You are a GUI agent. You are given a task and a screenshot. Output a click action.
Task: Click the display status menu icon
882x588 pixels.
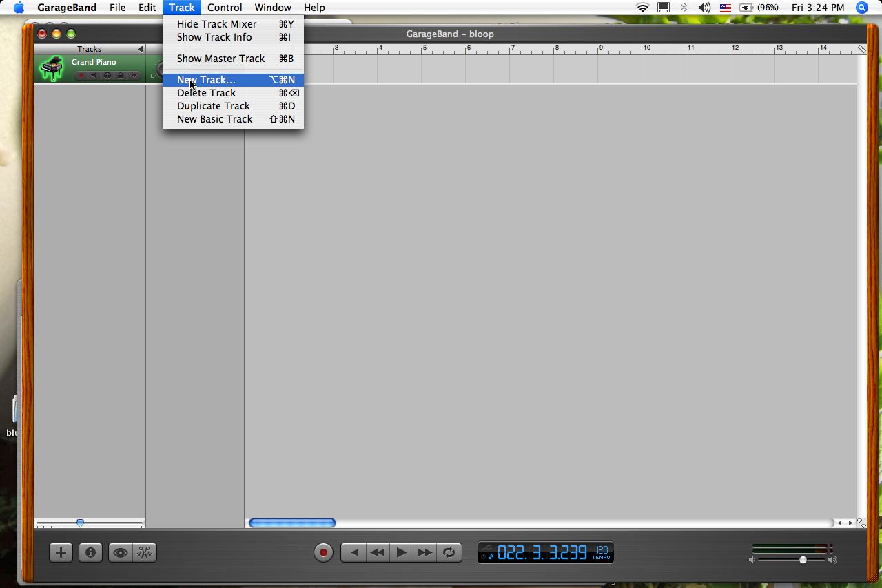(663, 8)
